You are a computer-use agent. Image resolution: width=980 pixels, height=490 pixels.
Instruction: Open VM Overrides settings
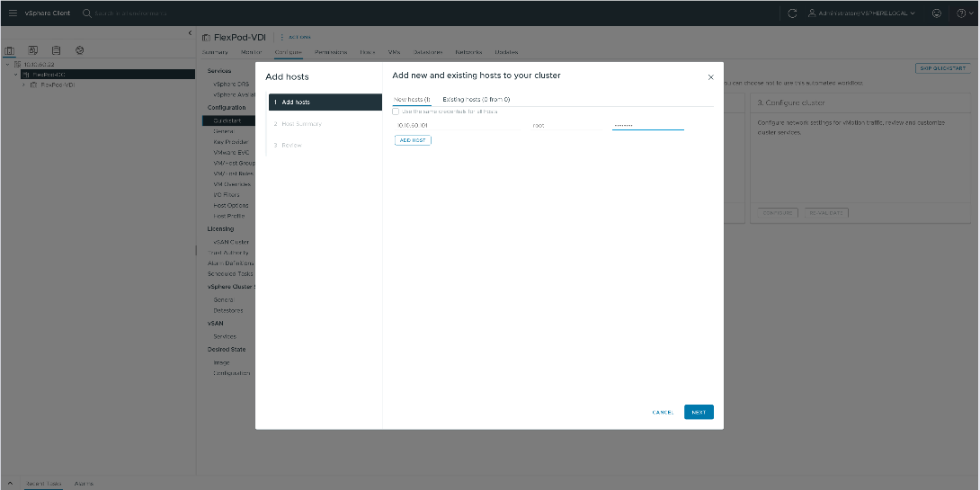[232, 184]
